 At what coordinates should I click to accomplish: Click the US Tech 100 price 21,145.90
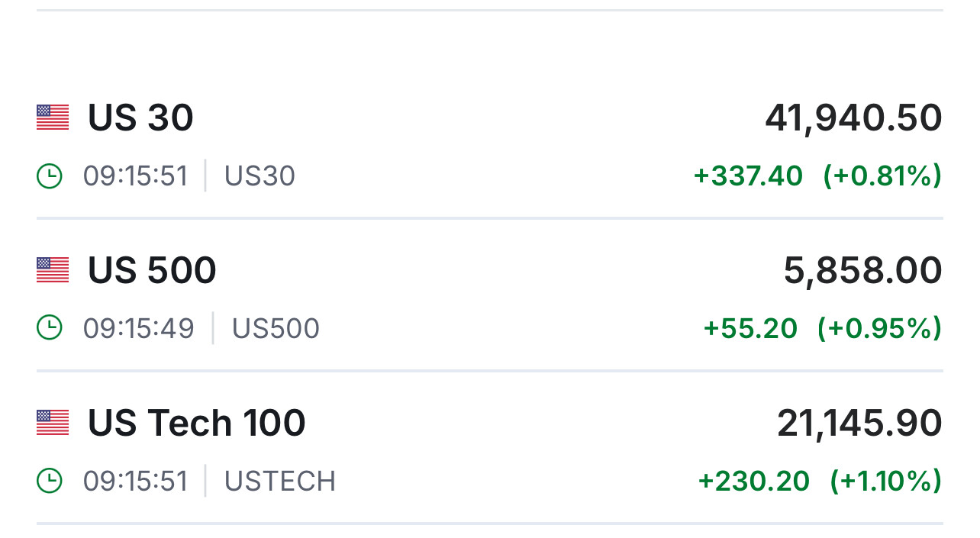(x=859, y=424)
